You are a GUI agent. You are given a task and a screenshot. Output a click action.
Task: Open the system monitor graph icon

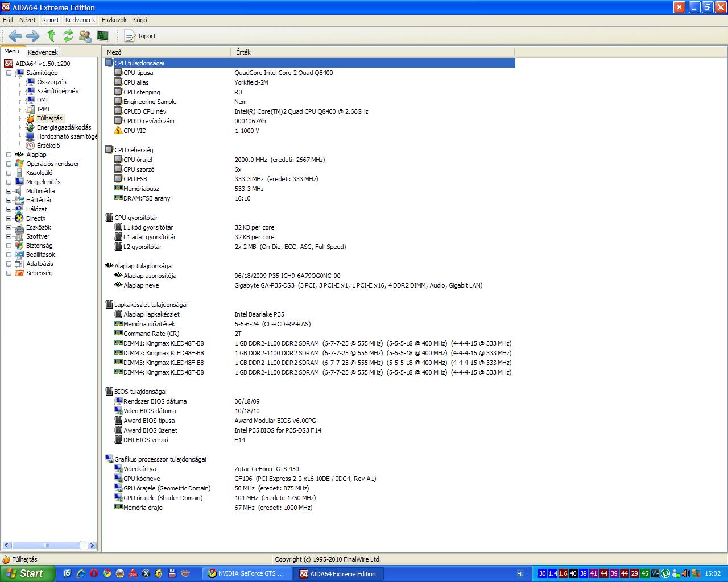tap(103, 36)
